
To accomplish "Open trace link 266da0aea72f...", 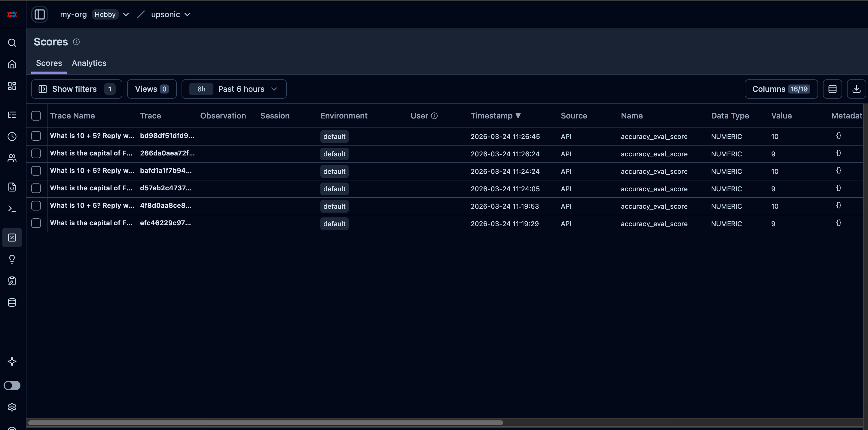I will [167, 153].
